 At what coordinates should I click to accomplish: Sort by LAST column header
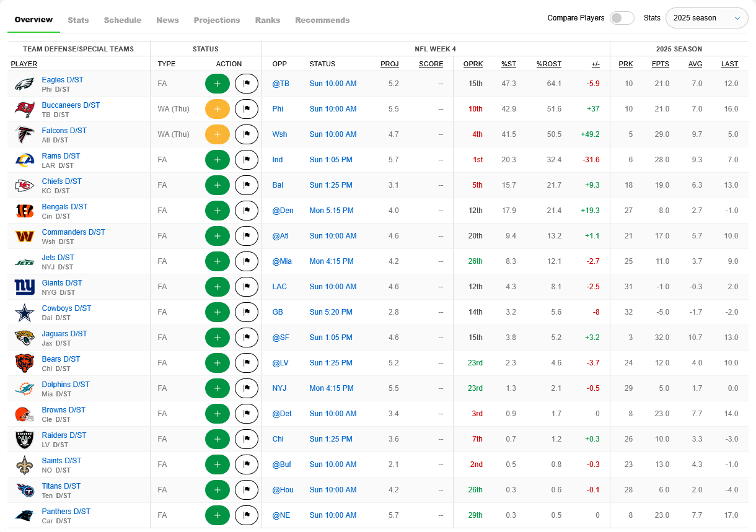point(730,64)
